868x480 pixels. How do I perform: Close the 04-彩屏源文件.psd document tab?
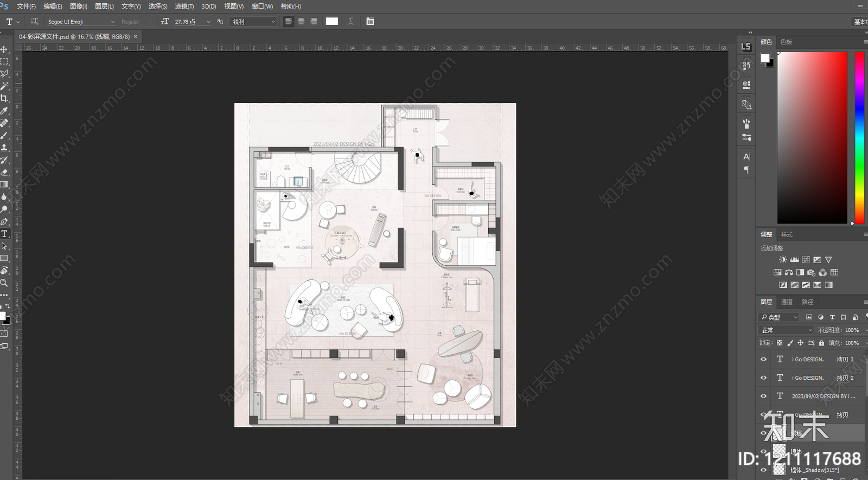point(136,36)
